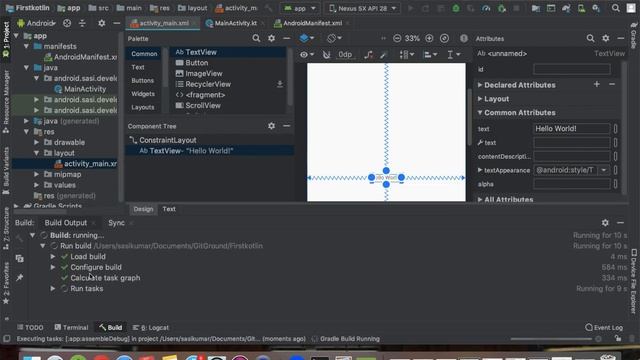Open the textAppearance style dropdown

tap(604, 170)
